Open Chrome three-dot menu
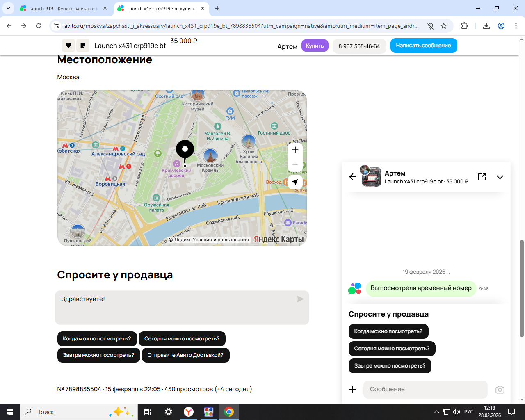 click(x=516, y=26)
